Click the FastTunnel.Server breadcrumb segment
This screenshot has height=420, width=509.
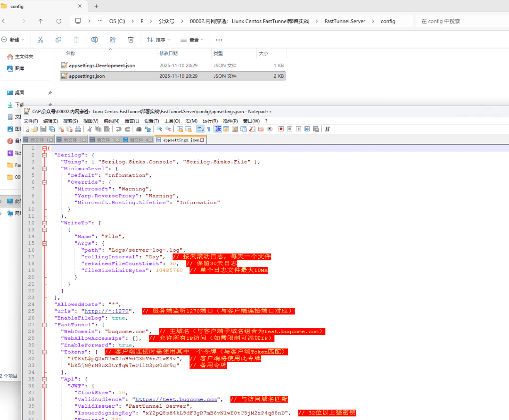[x=345, y=21]
